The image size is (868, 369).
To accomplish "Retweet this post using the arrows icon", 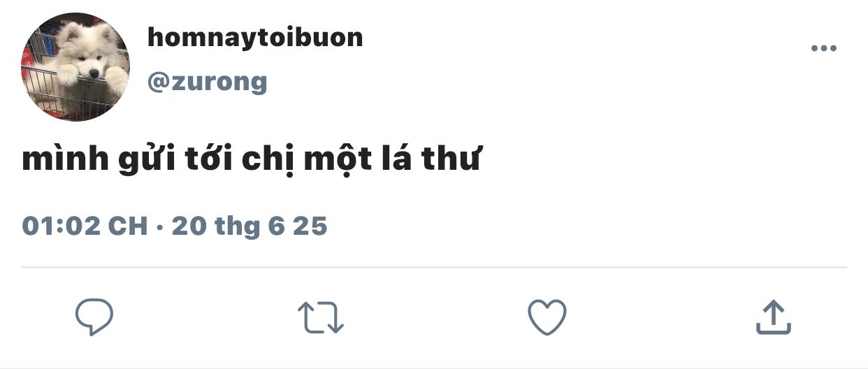I will (x=321, y=317).
